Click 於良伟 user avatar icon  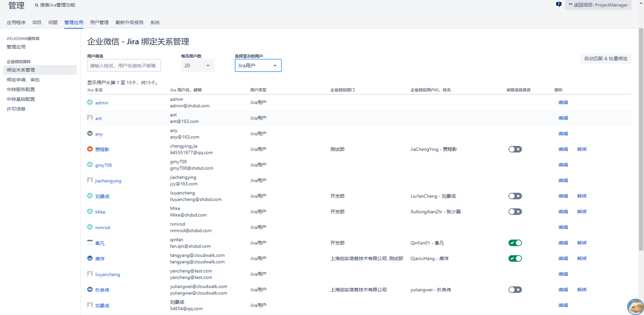click(x=90, y=289)
